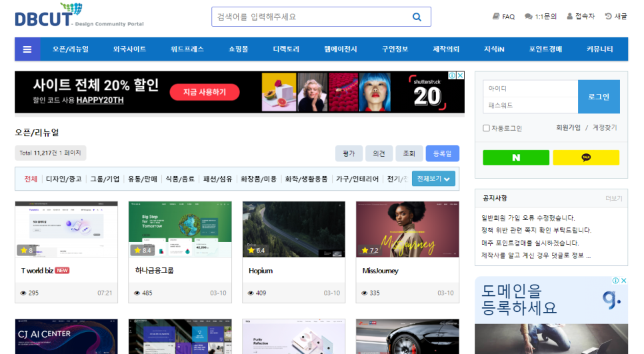Open the 계정찾기 link

605,128
